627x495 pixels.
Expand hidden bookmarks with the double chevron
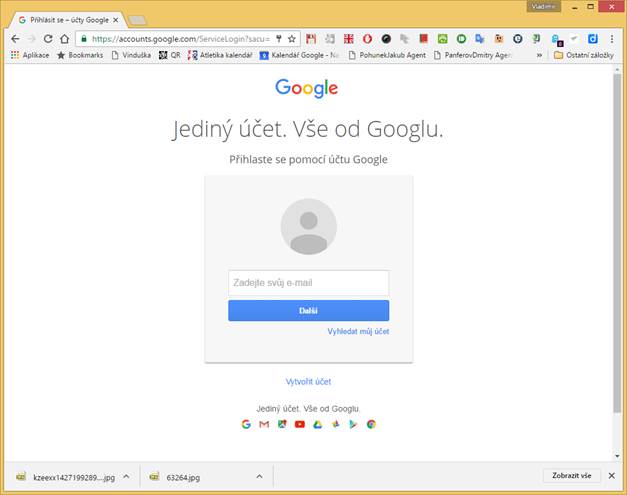pyautogui.click(x=539, y=55)
